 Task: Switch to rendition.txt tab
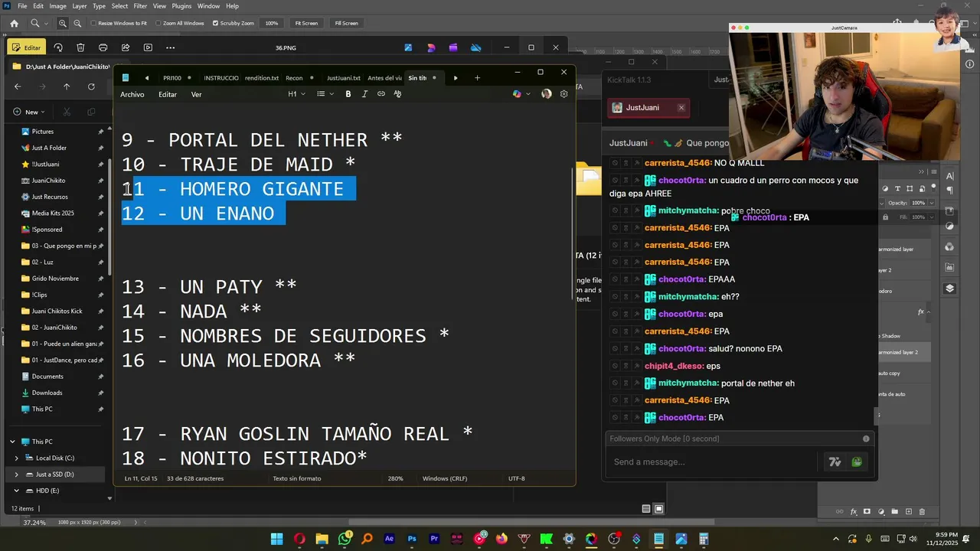[262, 77]
